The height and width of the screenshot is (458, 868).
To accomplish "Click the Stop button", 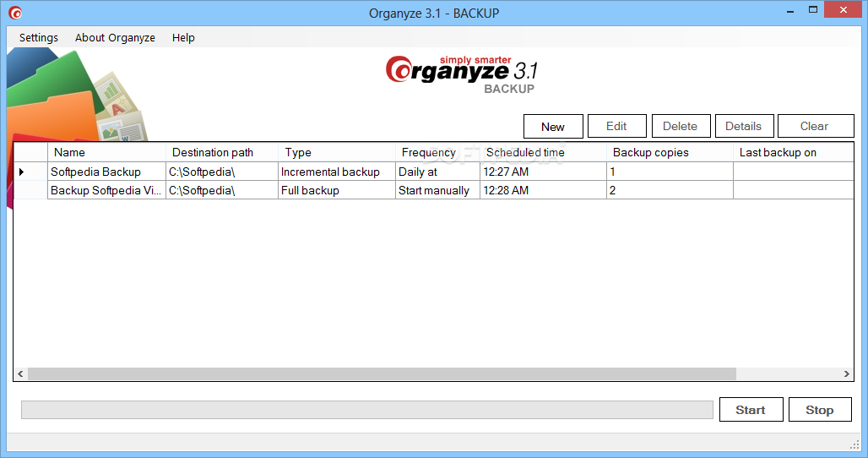I will [820, 409].
